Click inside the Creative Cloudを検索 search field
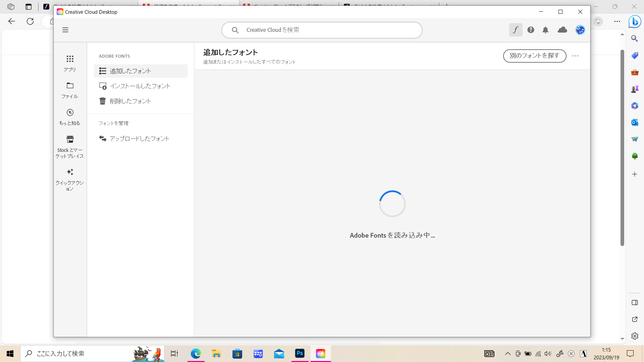The width and height of the screenshot is (644, 362). click(322, 30)
